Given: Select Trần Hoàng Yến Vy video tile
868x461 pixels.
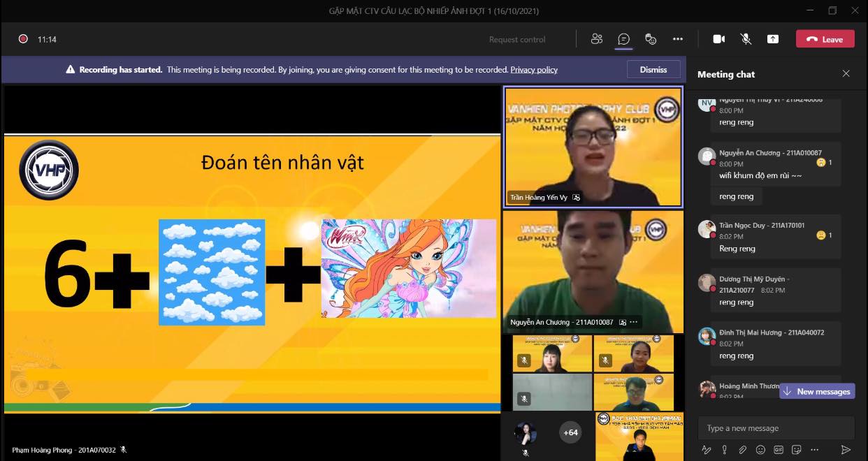Looking at the screenshot, I should (x=593, y=147).
